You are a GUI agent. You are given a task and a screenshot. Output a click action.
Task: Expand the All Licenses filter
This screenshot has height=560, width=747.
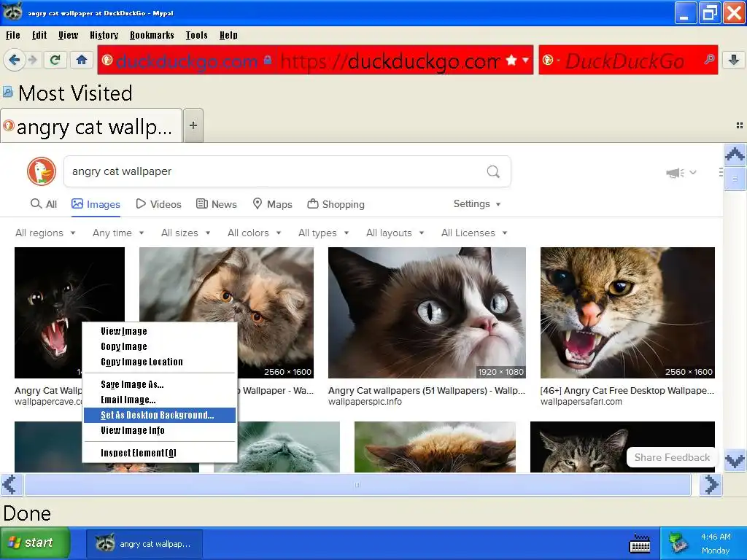pos(474,233)
